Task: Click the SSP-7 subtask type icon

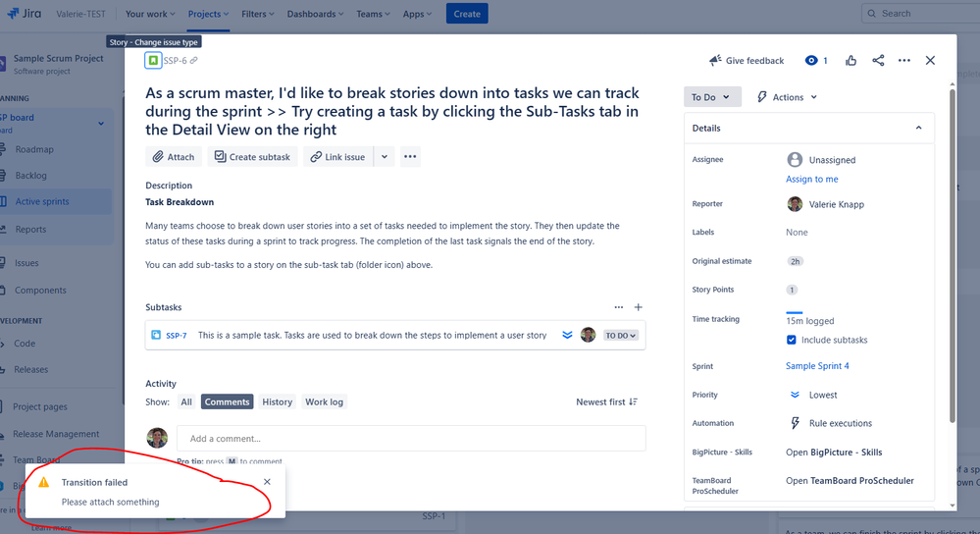Action: pos(156,335)
